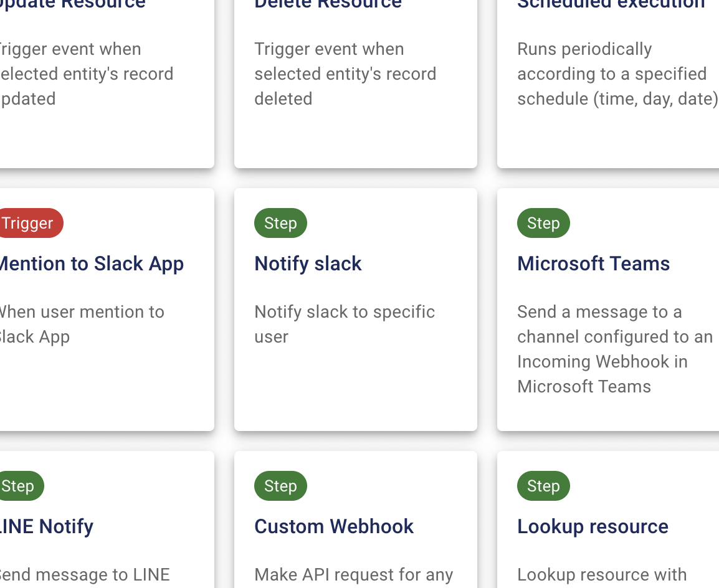Choose the Lookup resource step
The width and height of the screenshot is (719, 588).
click(x=608, y=519)
